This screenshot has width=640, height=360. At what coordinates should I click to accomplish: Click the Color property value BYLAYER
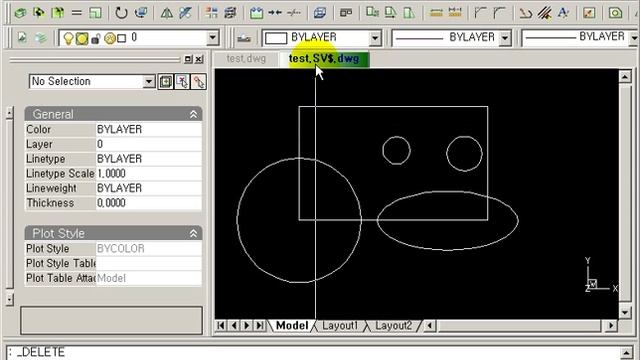pos(149,130)
